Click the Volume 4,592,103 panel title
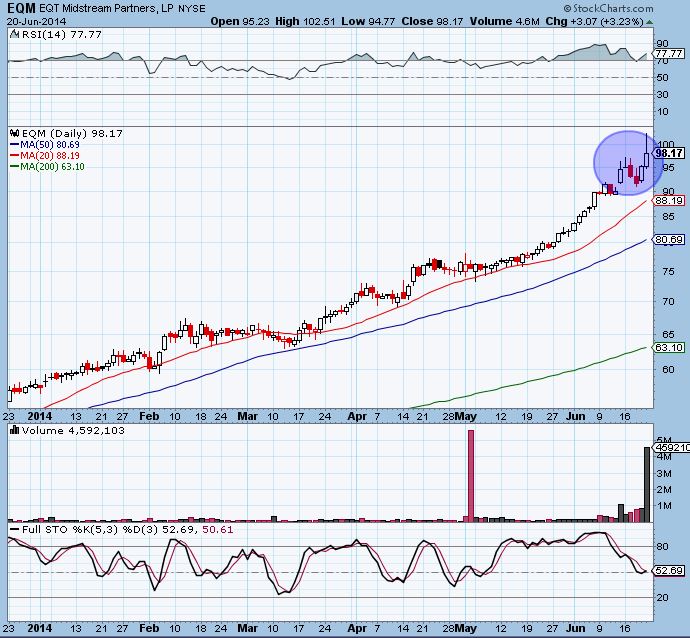The width and height of the screenshot is (690, 638). [73, 430]
